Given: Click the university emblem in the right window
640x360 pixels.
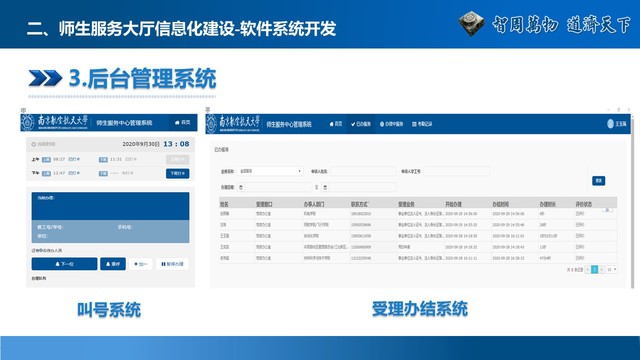Looking at the screenshot, I should click(x=211, y=124).
